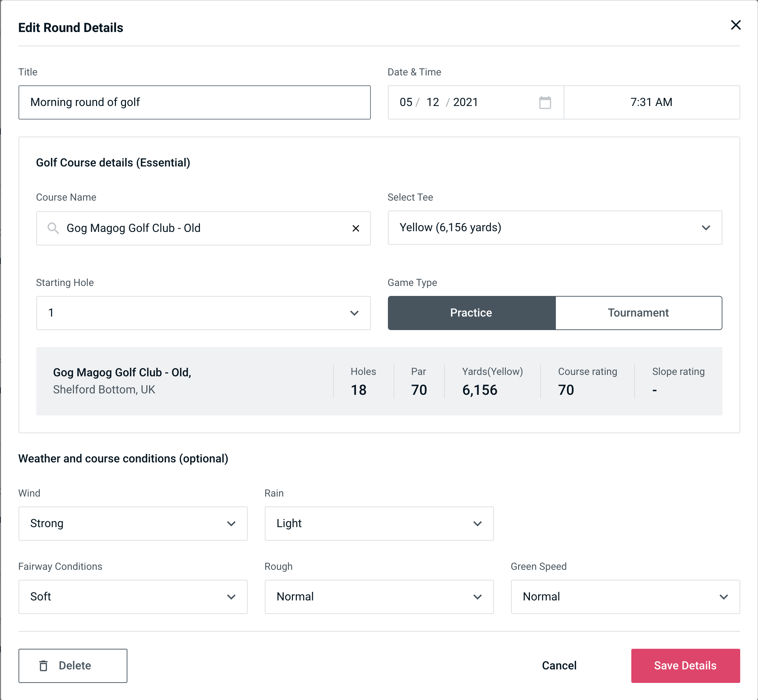Image resolution: width=758 pixels, height=700 pixels.
Task: Toggle Game Type to Practice
Action: 472,313
